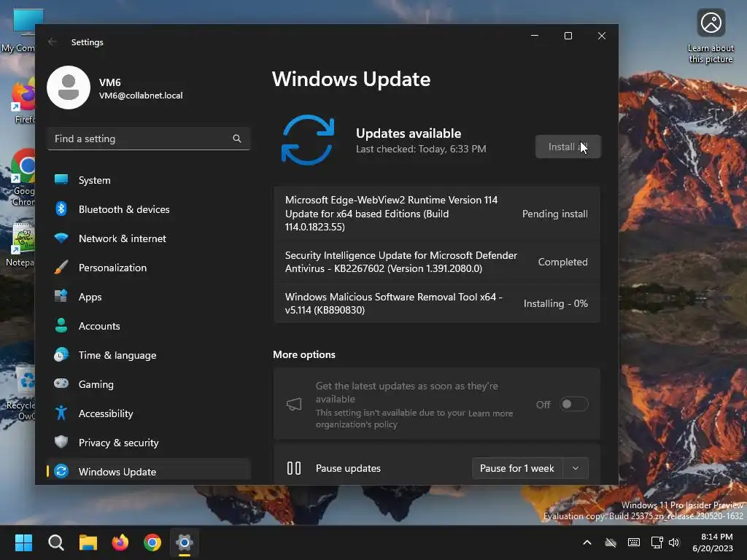The height and width of the screenshot is (560, 747).
Task: Click Last checked: Today, 6:33 PM
Action: [x=421, y=149]
